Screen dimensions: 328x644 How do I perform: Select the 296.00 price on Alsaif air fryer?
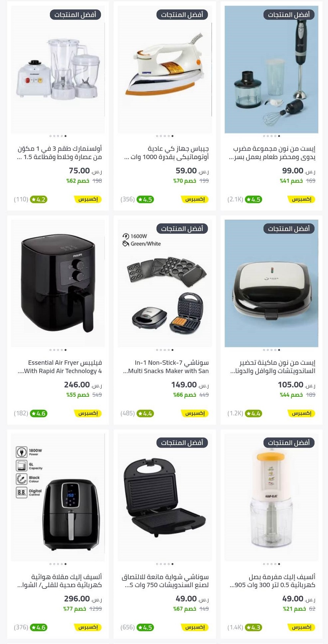point(77,599)
